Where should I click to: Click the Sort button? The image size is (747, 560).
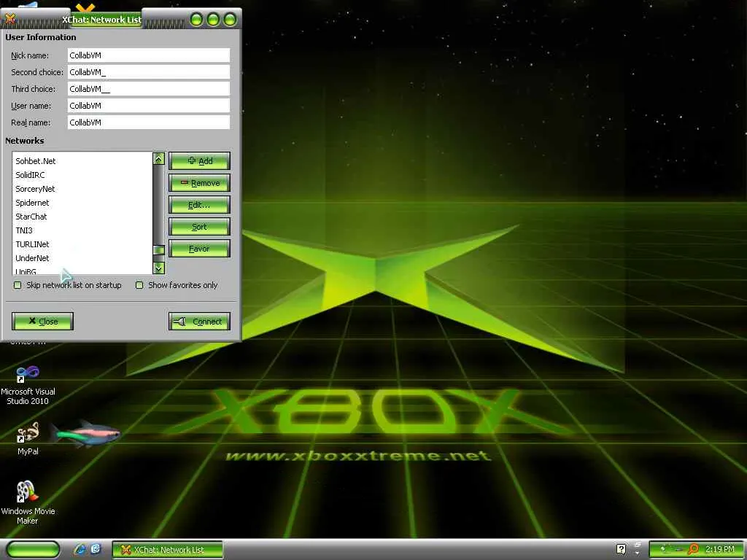coord(199,227)
